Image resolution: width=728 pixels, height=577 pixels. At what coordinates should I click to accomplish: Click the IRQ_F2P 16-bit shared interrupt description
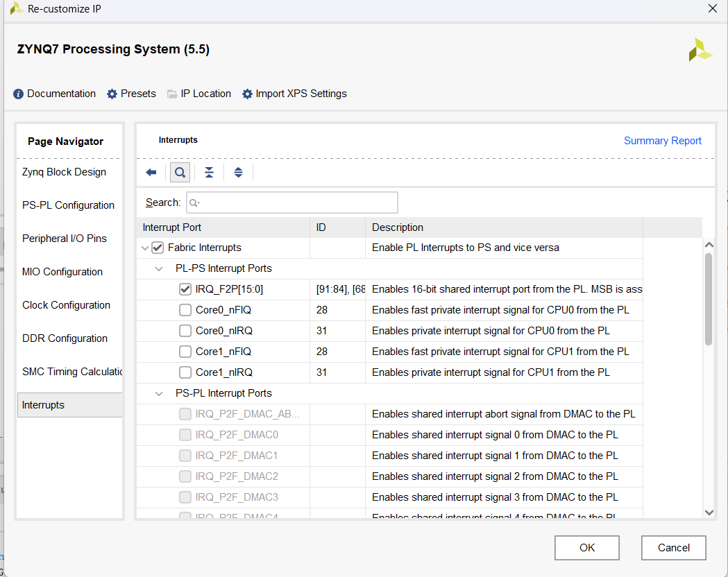click(x=507, y=289)
